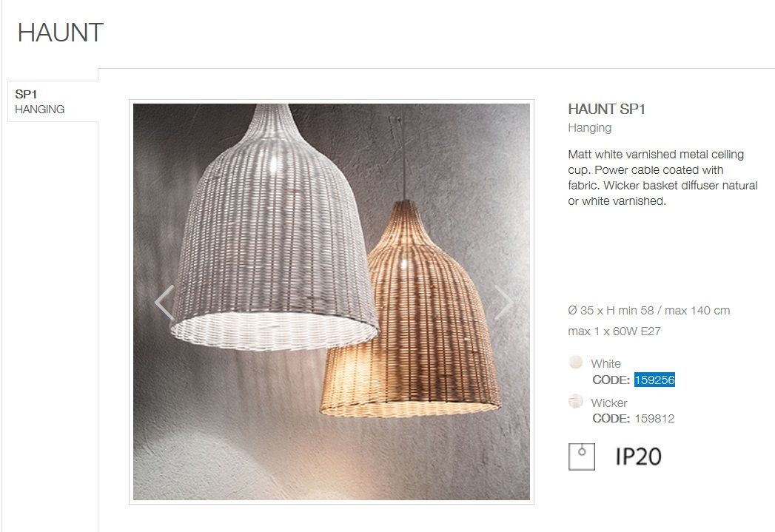This screenshot has height=532, width=775.
Task: Click the Hanging subtitle under product name
Action: (590, 128)
